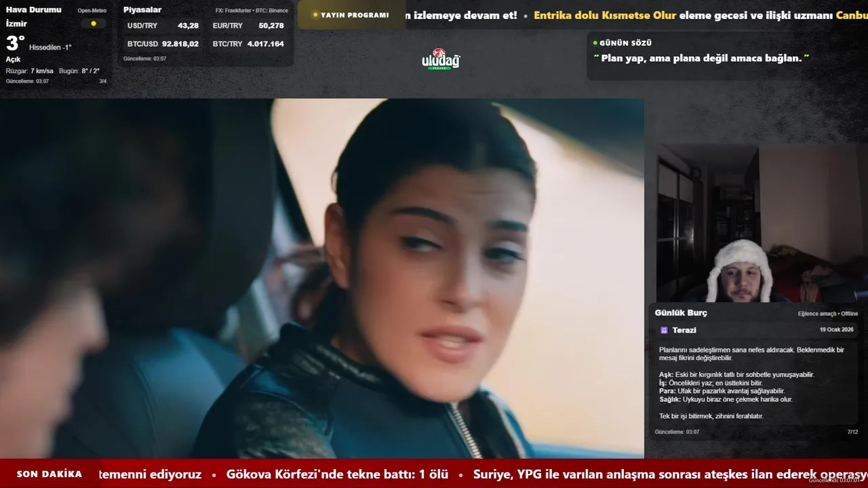This screenshot has width=868, height=488.
Task: Click 'FX: Frankfurter • BTC: Binance' source text
Action: coord(252,11)
